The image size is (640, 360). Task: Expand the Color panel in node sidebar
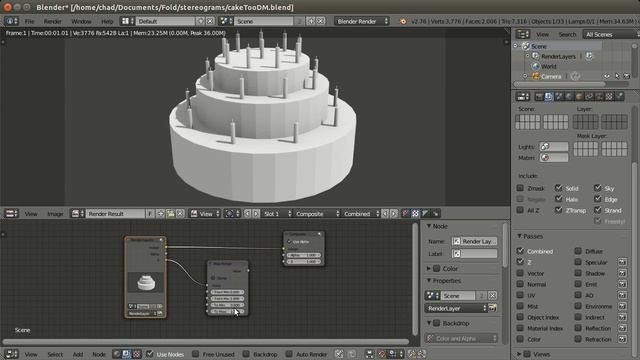click(x=429, y=269)
